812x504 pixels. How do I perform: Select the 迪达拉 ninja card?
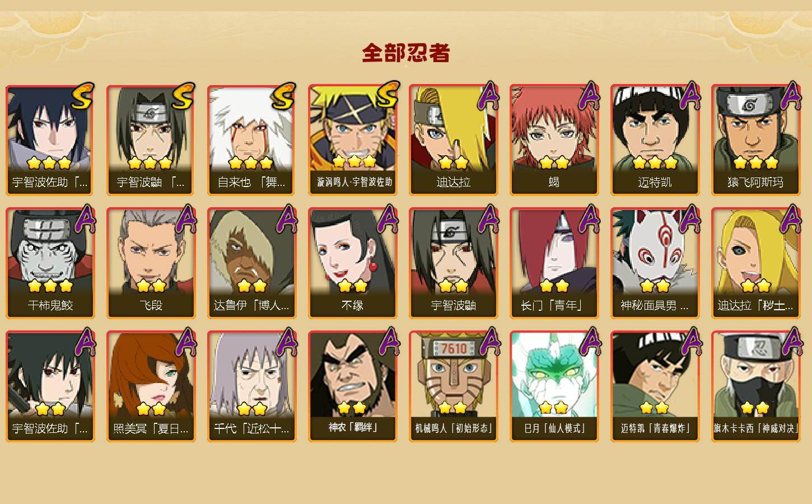point(454,140)
